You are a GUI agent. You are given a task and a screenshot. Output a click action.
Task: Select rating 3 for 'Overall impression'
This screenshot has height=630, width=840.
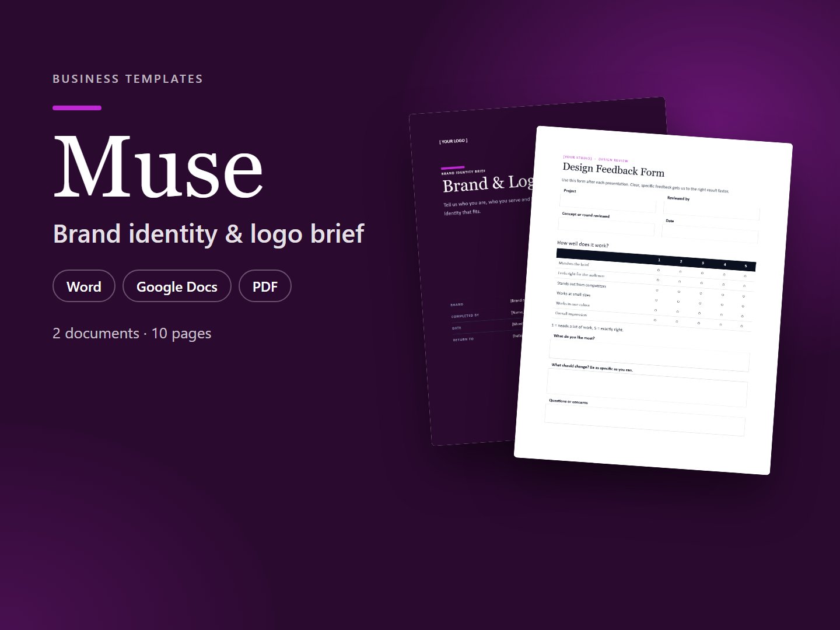tap(699, 323)
